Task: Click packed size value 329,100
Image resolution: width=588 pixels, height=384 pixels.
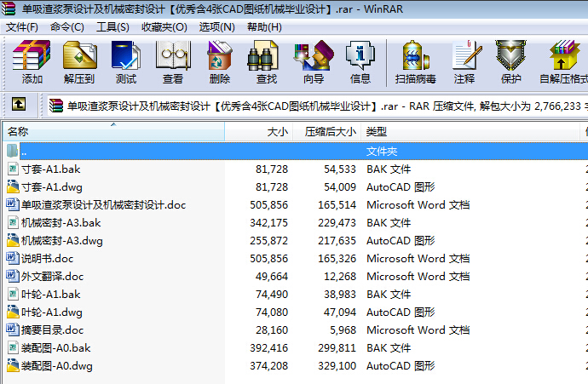Action: click(337, 365)
